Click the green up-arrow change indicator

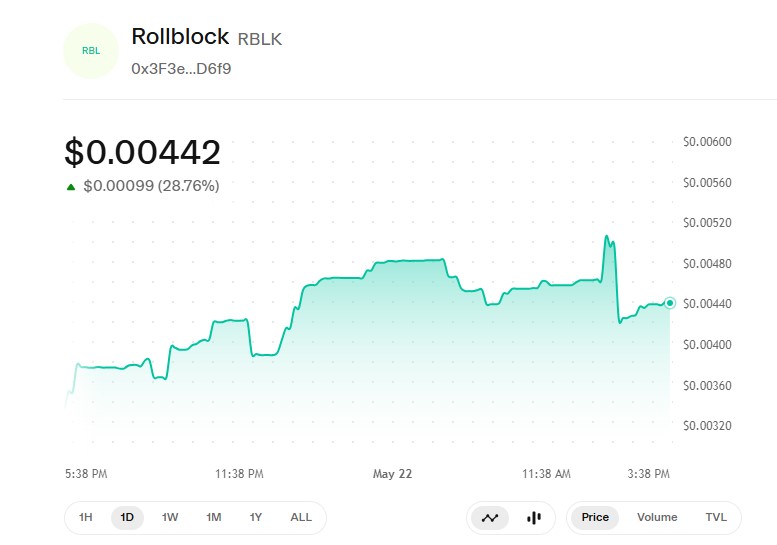tap(71, 187)
